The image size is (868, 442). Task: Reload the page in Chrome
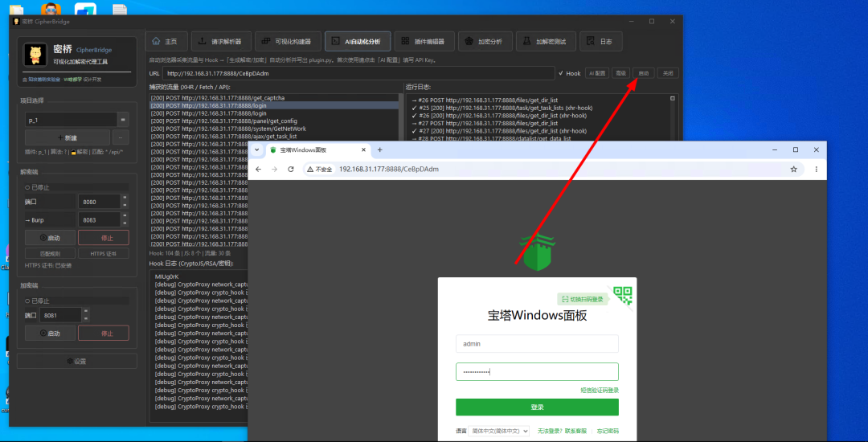coord(291,170)
